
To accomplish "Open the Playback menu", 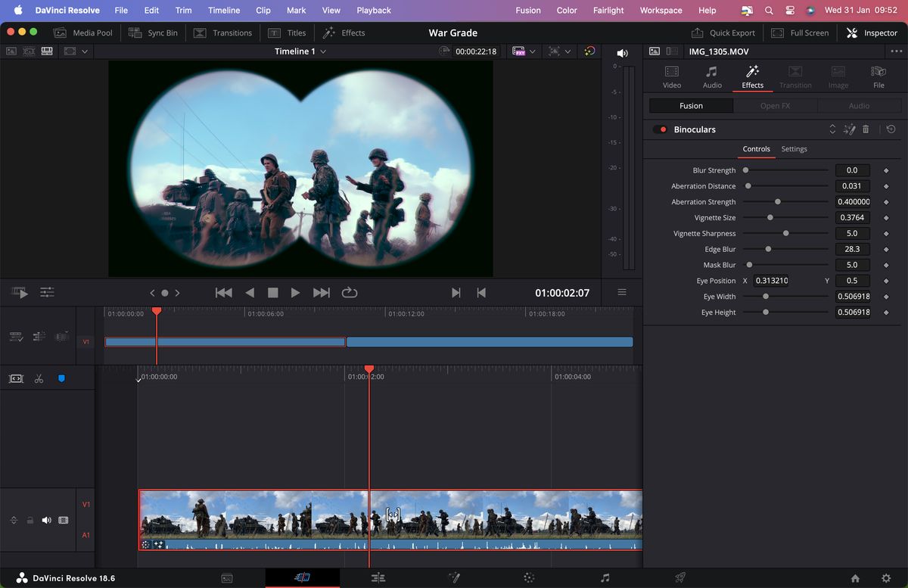I will [373, 11].
